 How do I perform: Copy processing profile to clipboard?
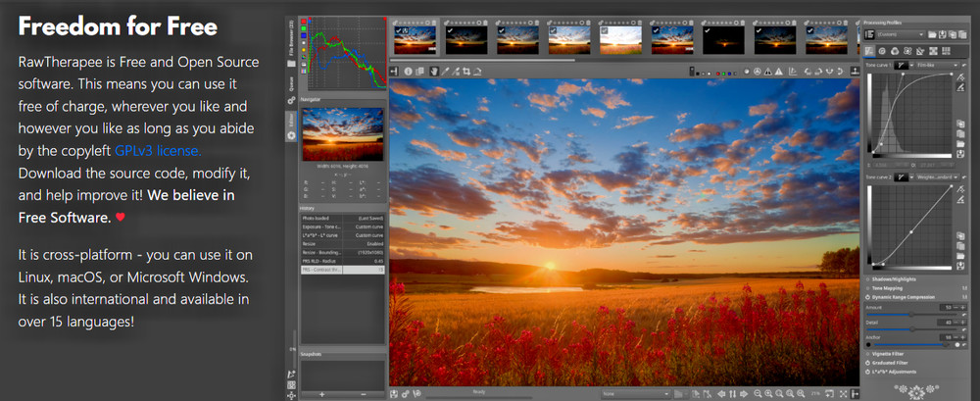click(x=953, y=34)
